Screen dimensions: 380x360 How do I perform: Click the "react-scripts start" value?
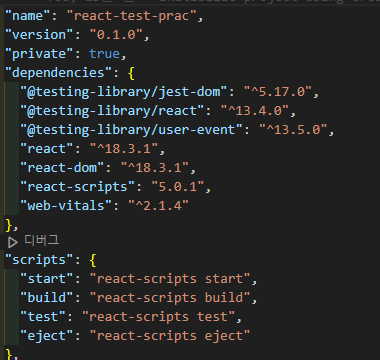click(x=170, y=279)
